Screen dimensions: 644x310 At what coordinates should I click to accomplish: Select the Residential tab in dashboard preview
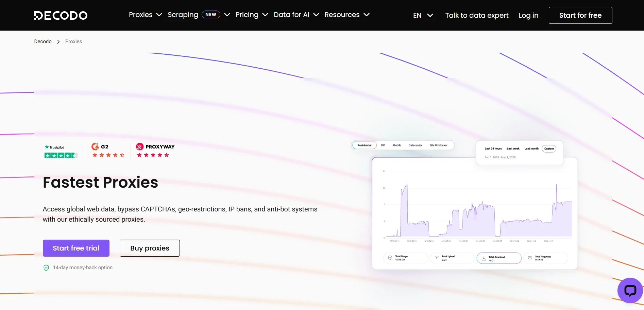(x=365, y=145)
